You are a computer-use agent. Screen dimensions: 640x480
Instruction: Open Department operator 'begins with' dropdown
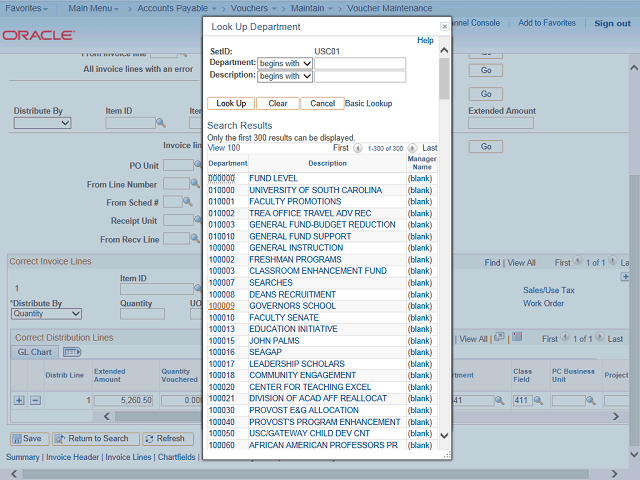(x=285, y=64)
